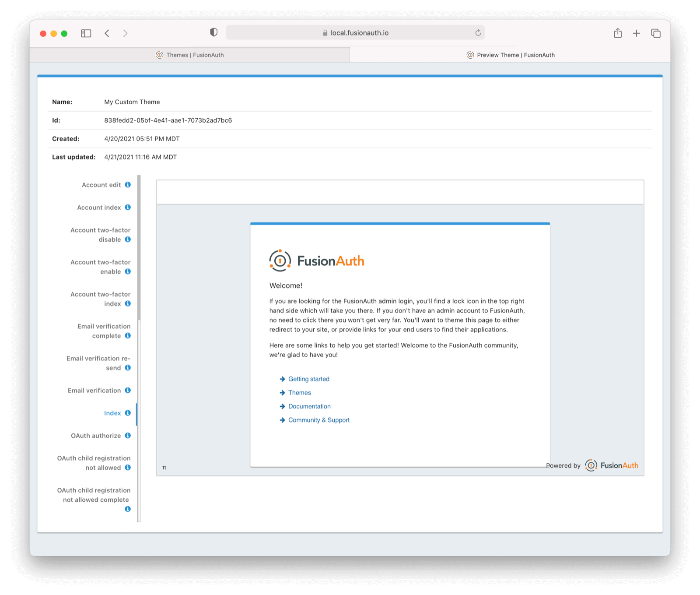Click info icon beside Email verification re-send
Viewport: 700px width, 595px height.
128,368
